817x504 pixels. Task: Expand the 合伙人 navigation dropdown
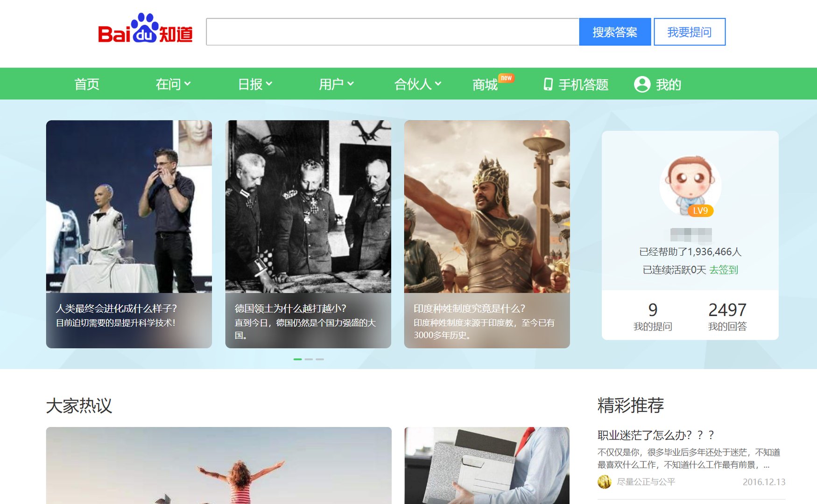point(417,84)
